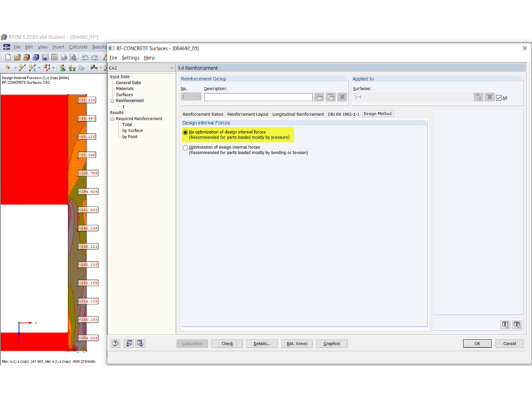
Task: Save model with the floppy disk icon
Action: (x=45, y=57)
